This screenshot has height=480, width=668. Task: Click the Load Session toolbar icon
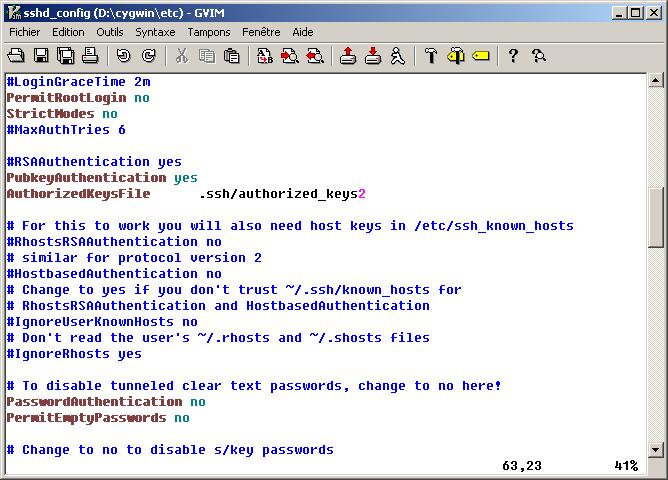tap(348, 56)
